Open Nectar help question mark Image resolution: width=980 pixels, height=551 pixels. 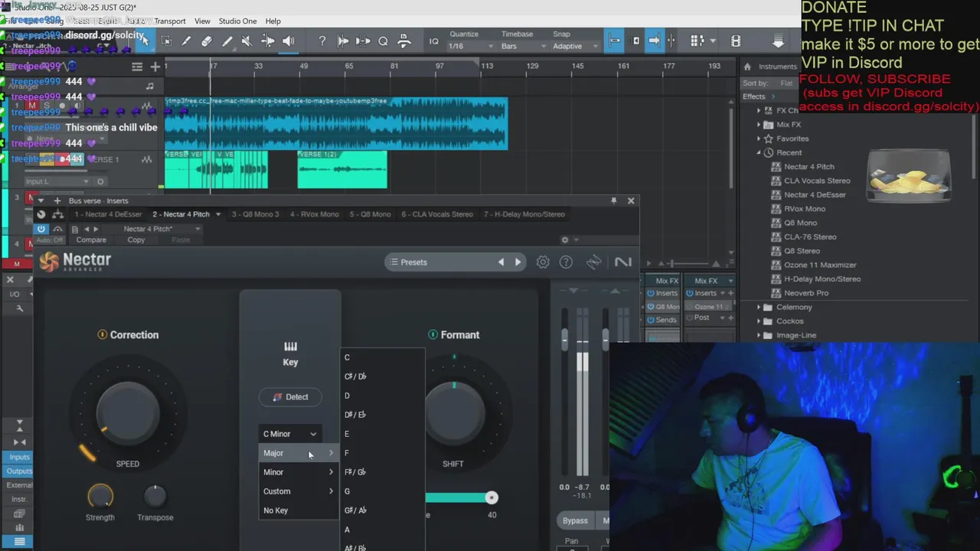pos(566,262)
